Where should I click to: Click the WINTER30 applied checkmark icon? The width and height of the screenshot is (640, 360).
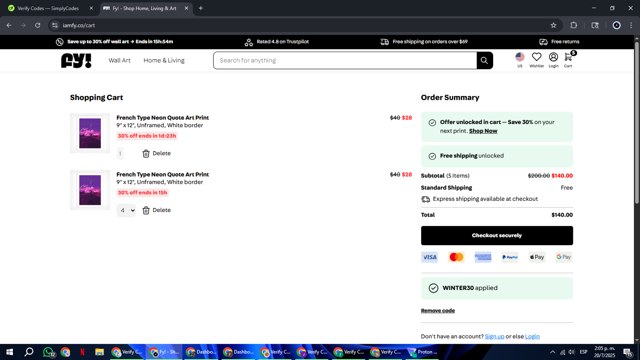click(x=433, y=288)
